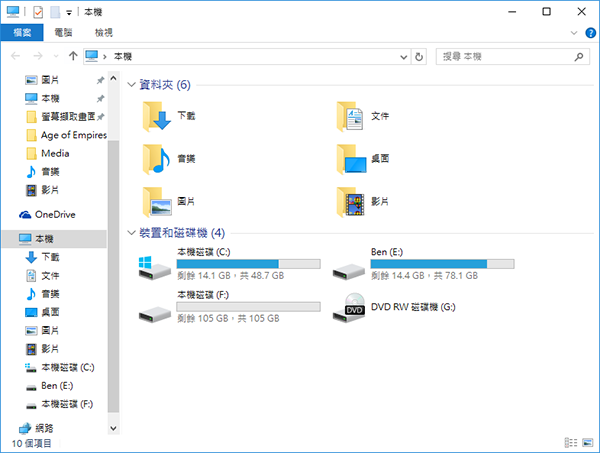Select 音樂 under quick access list

coord(42,172)
